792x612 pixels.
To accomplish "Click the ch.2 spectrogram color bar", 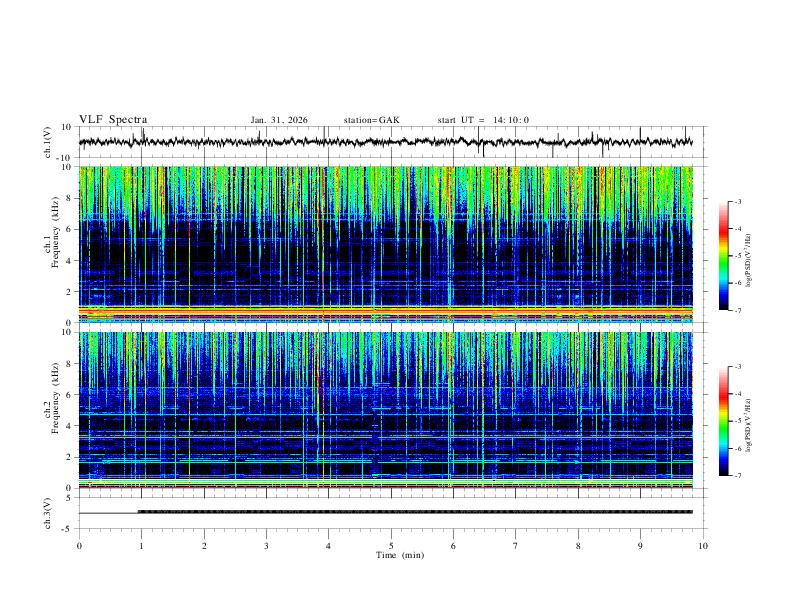I will click(723, 421).
